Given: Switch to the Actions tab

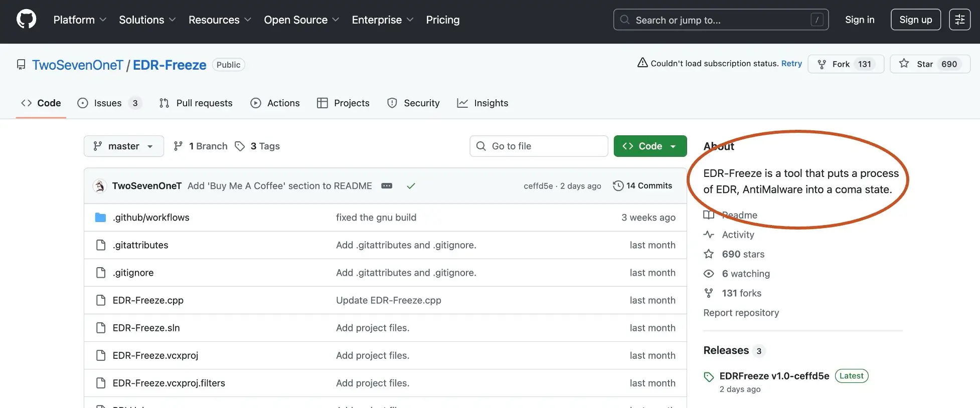Looking at the screenshot, I should (275, 103).
